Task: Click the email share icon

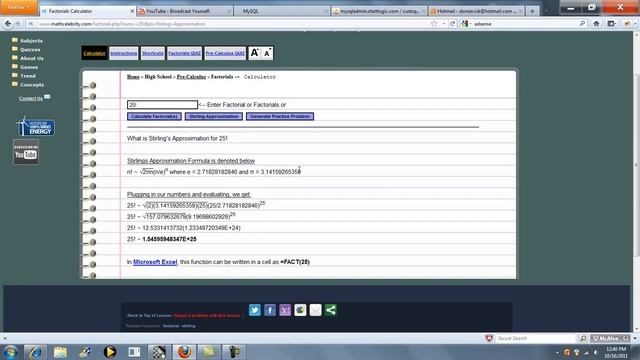Action: click(x=316, y=310)
